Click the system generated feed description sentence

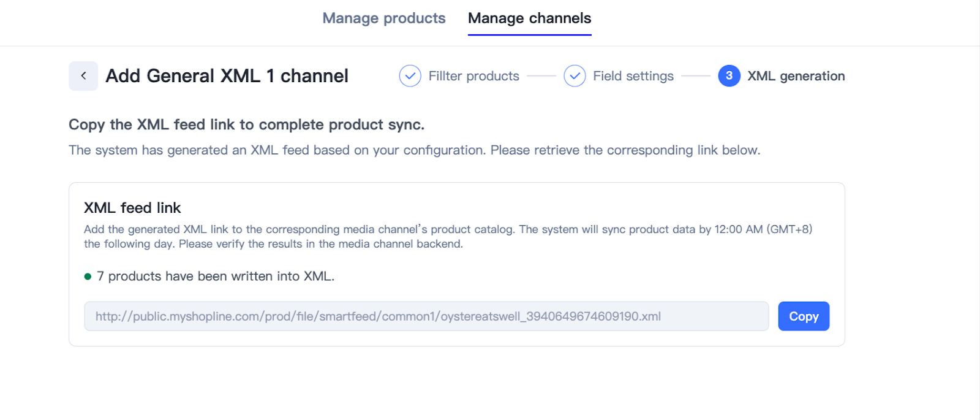click(414, 150)
